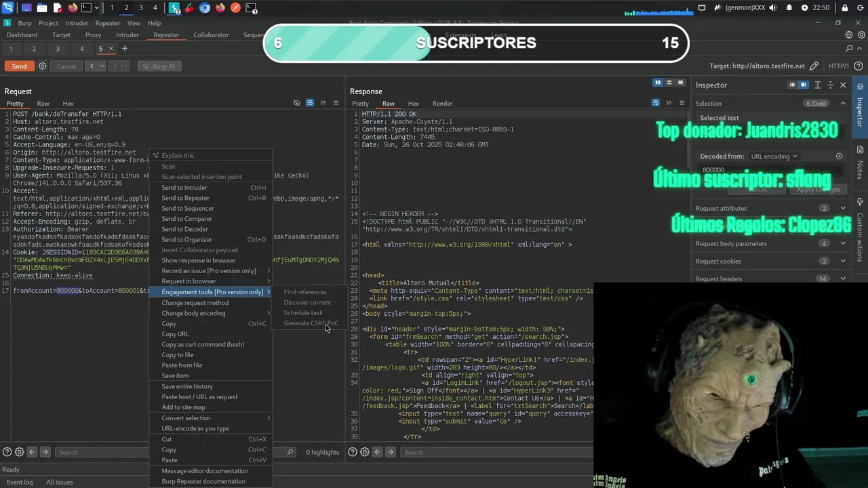868x488 pixels.
Task: Open history back dropdown arrow
Action: coord(100,66)
